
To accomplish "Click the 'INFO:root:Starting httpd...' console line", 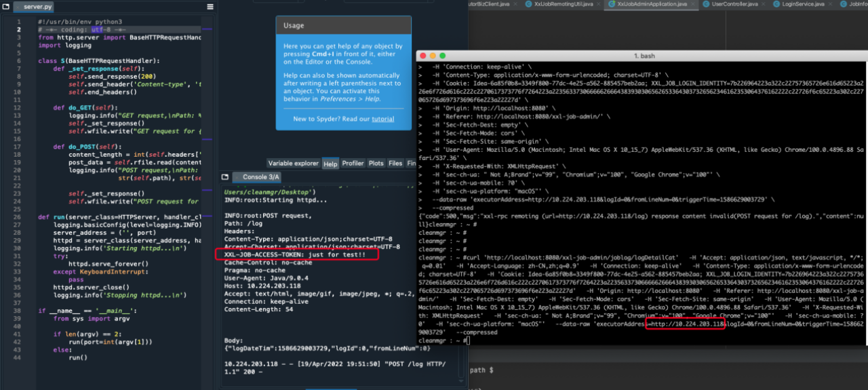I will (275, 200).
